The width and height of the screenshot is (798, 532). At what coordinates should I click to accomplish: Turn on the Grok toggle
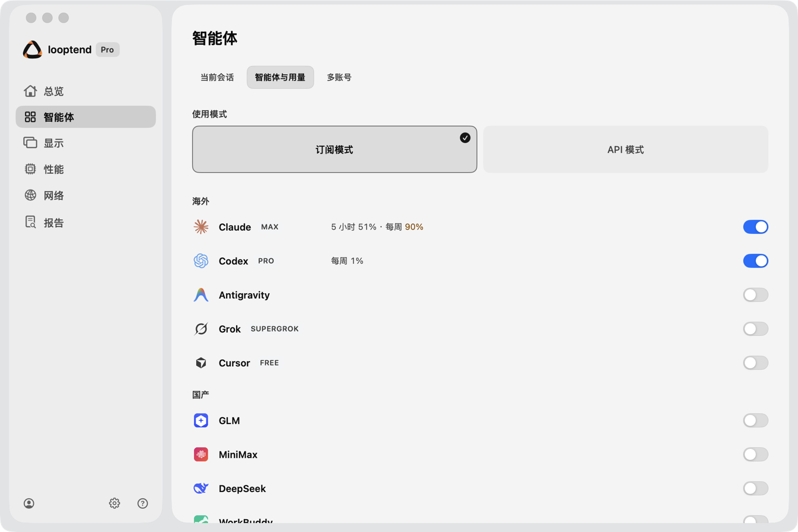pyautogui.click(x=756, y=329)
